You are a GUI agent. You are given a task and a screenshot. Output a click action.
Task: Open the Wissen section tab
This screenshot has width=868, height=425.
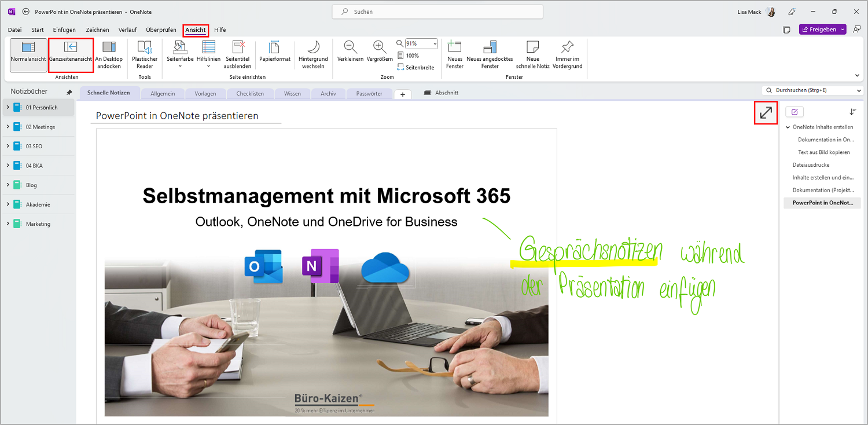coord(292,93)
